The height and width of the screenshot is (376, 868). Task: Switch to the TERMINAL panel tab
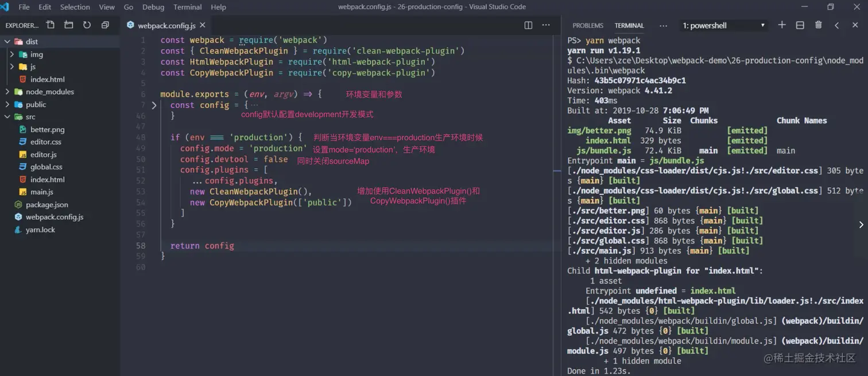[x=629, y=26]
